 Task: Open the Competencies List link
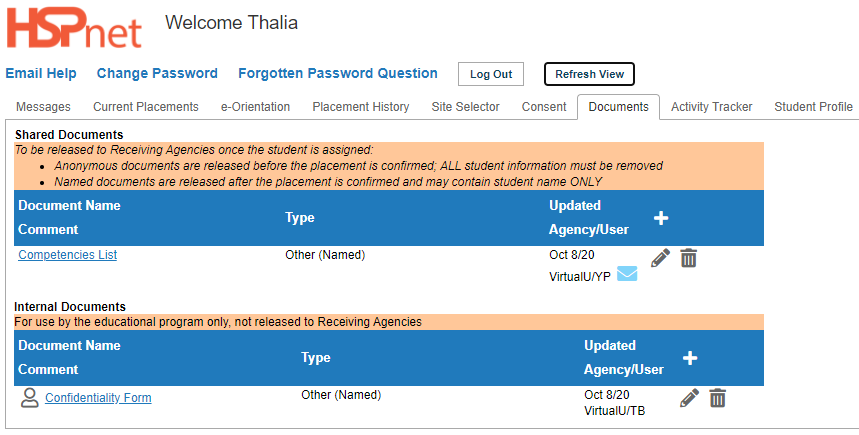67,255
